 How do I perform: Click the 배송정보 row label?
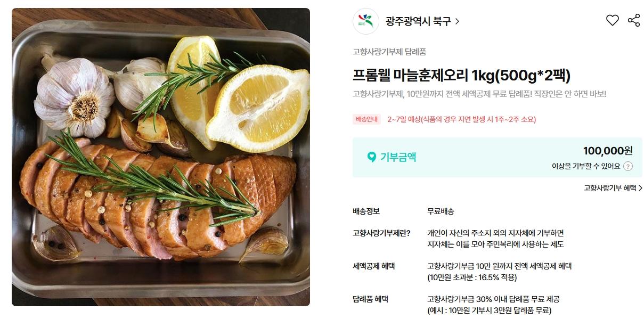pyautogui.click(x=366, y=211)
